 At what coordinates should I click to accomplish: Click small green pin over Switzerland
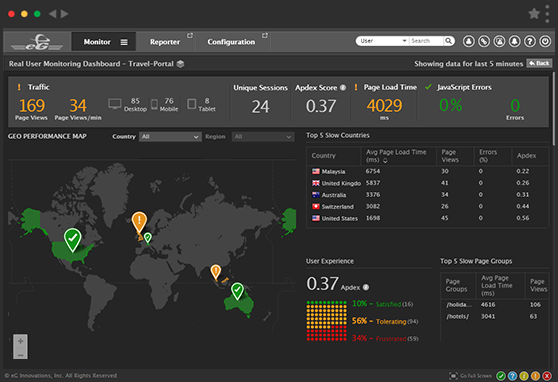coord(148,237)
